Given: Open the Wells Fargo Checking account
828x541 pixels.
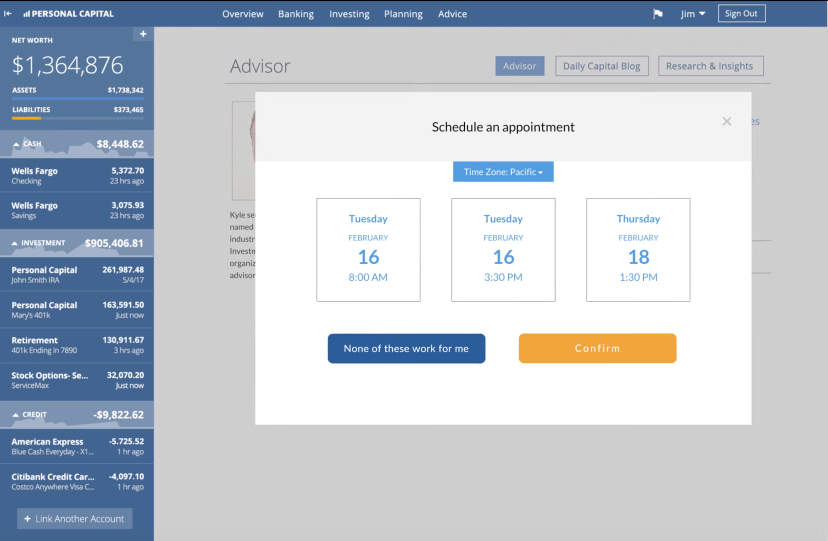Looking at the screenshot, I should (x=77, y=175).
